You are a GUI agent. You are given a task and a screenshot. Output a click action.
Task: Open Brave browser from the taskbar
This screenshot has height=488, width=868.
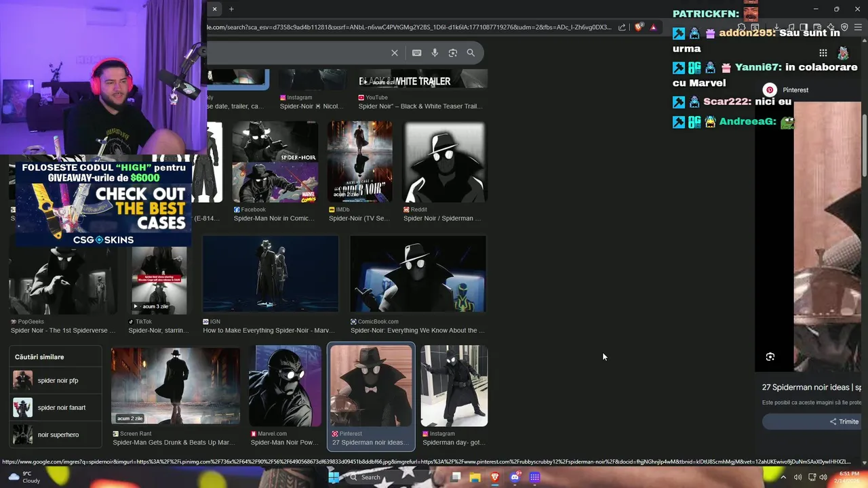(x=495, y=477)
